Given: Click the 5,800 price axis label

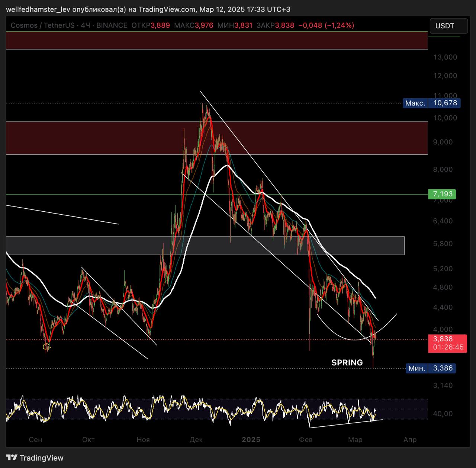Looking at the screenshot, I should [x=443, y=244].
